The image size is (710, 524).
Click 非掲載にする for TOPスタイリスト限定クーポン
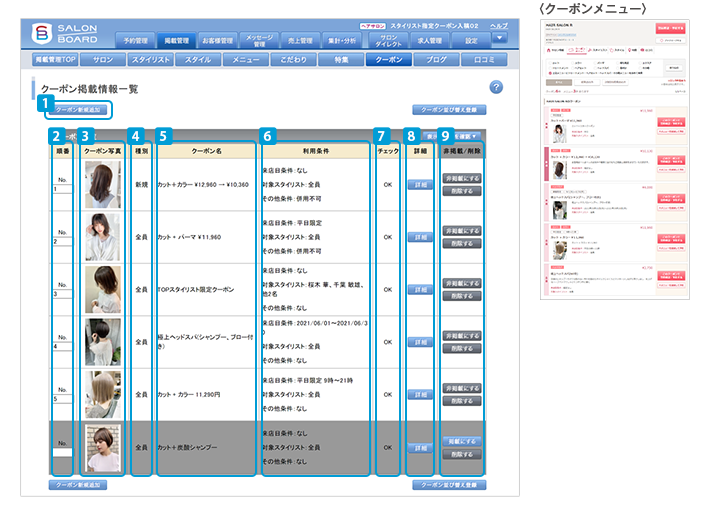(462, 284)
